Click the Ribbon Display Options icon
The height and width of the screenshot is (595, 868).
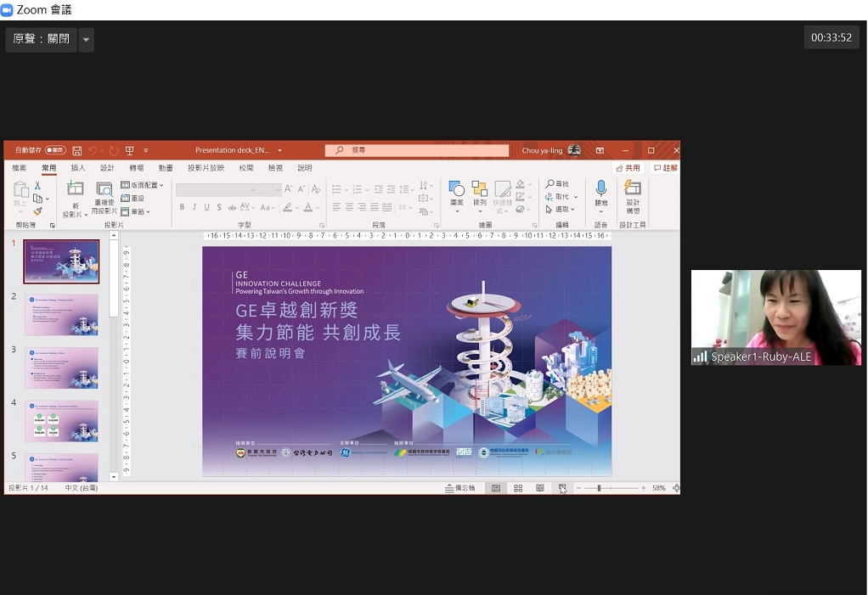click(600, 150)
